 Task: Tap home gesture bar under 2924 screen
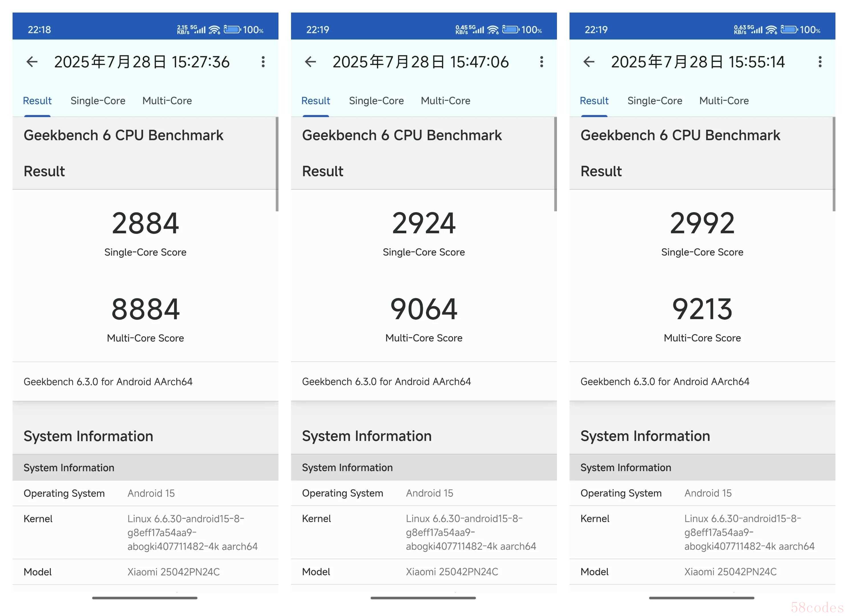pyautogui.click(x=423, y=598)
